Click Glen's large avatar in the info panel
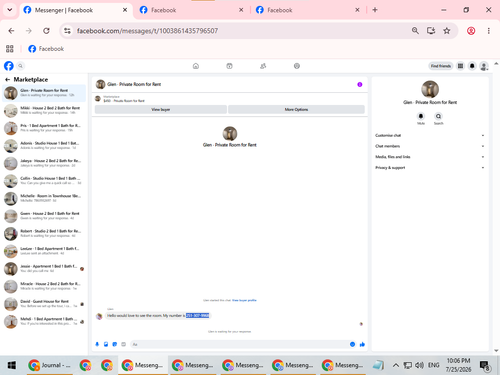The height and width of the screenshot is (375, 500). (430, 89)
